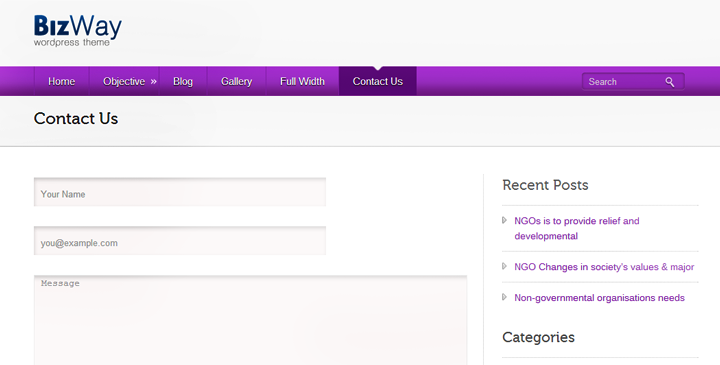The width and height of the screenshot is (720, 365).
Task: Click the Your Name input field
Action: (180, 192)
